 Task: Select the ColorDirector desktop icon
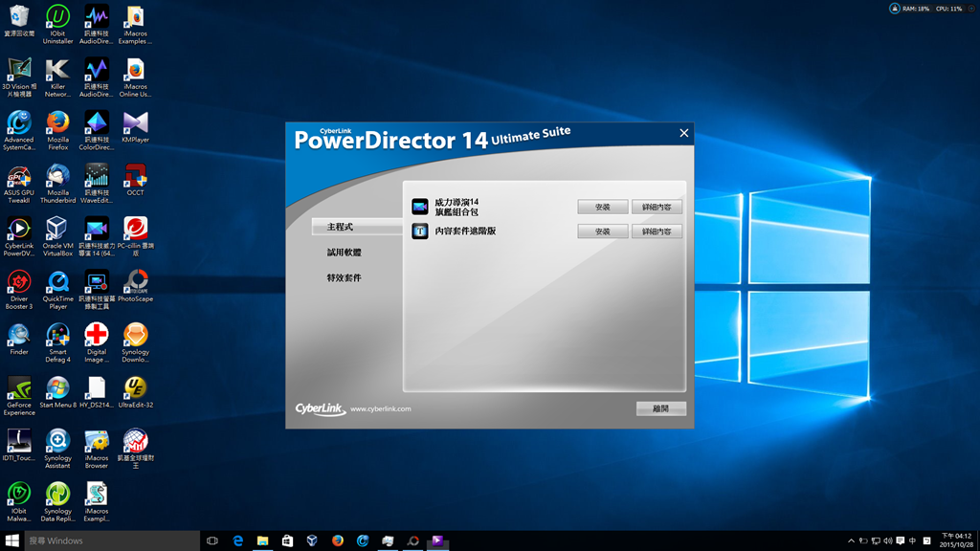pos(97,130)
